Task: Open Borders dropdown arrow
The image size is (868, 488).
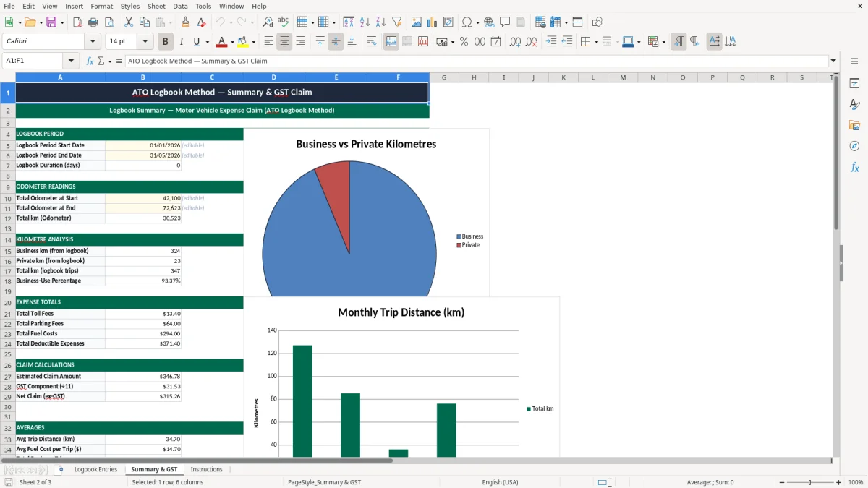Action: (596, 42)
